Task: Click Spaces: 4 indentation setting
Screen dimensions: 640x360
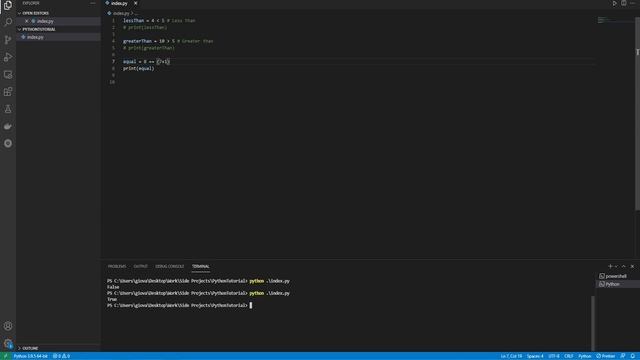Action: click(535, 356)
